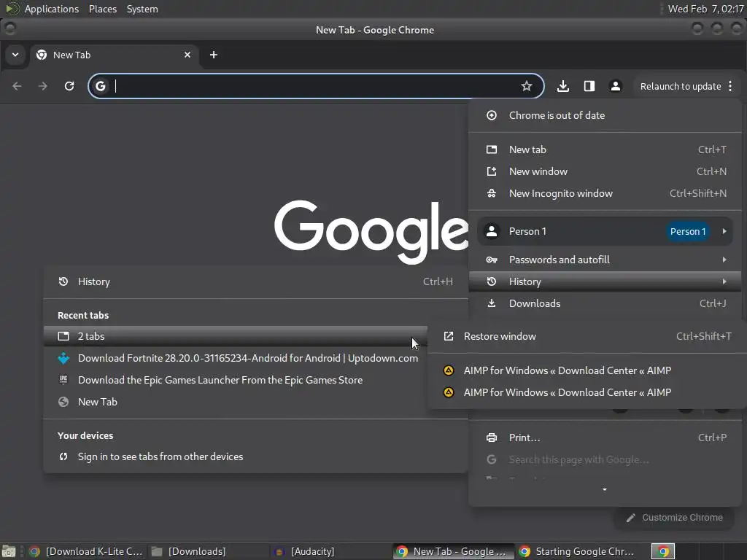Select the New Tab browser tab
Viewport: 747px width, 560px height.
coord(115,55)
